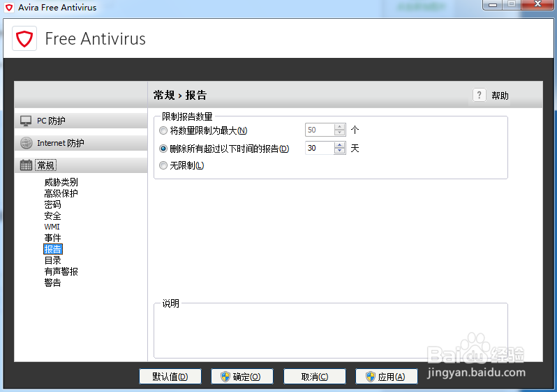This screenshot has height=392, width=557.
Task: Select 无限制 radio option
Action: (x=163, y=165)
